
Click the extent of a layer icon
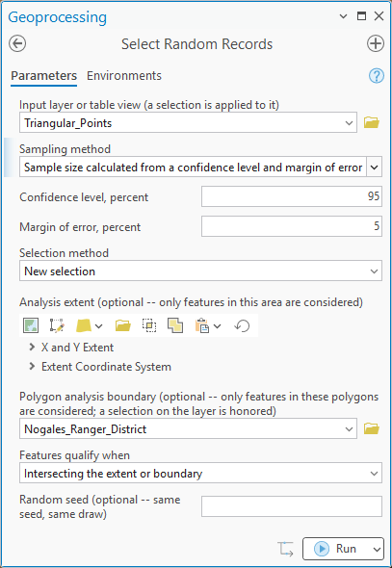click(x=84, y=325)
